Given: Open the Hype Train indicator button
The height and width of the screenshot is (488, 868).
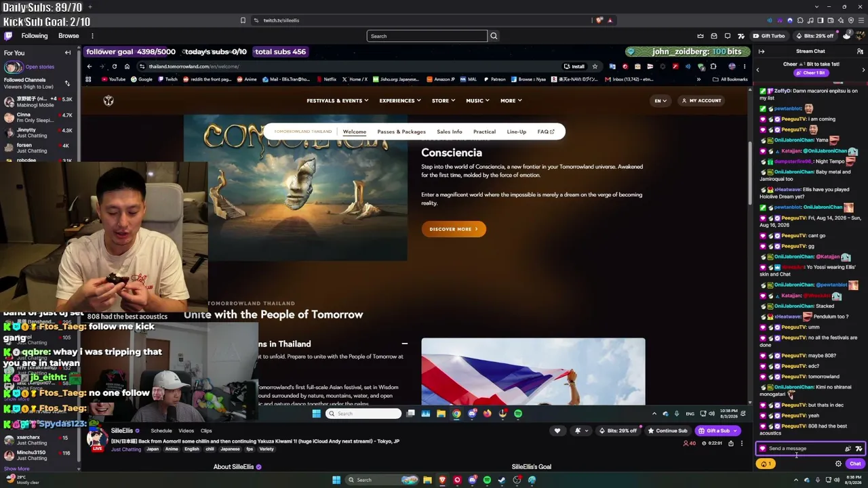Looking at the screenshot, I should tap(766, 464).
